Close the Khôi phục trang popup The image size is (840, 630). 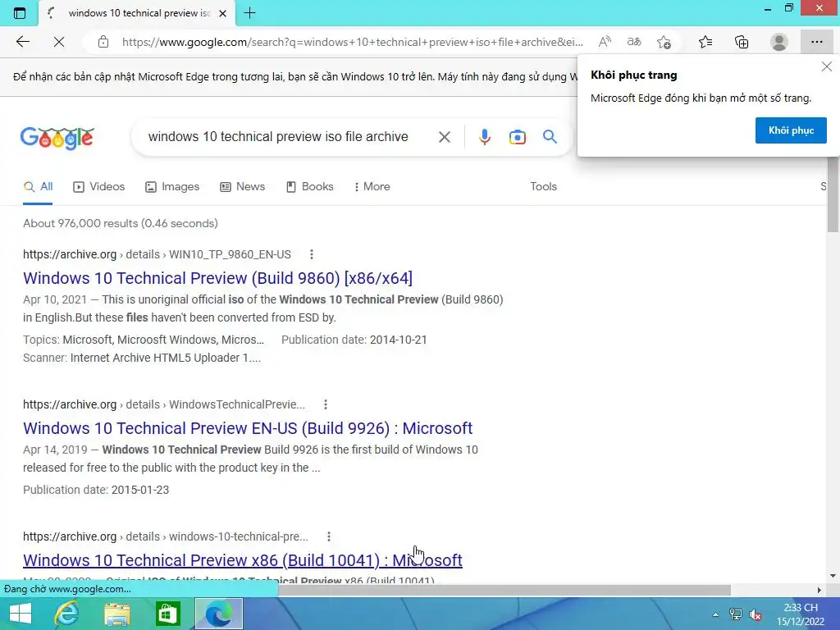click(827, 66)
